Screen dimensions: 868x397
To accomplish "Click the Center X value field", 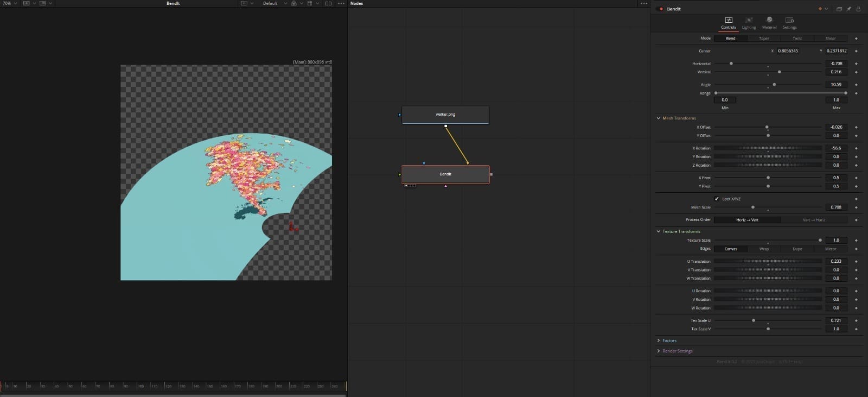I will [788, 51].
